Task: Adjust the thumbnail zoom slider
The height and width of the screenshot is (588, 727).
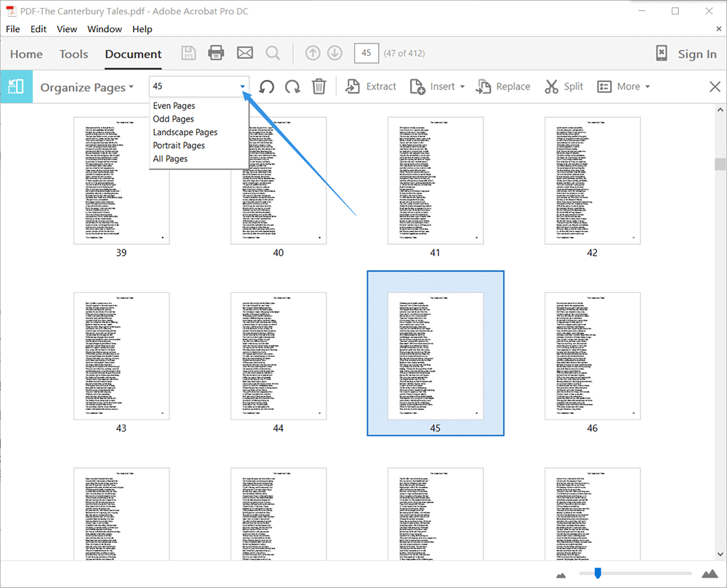Action: (x=598, y=573)
